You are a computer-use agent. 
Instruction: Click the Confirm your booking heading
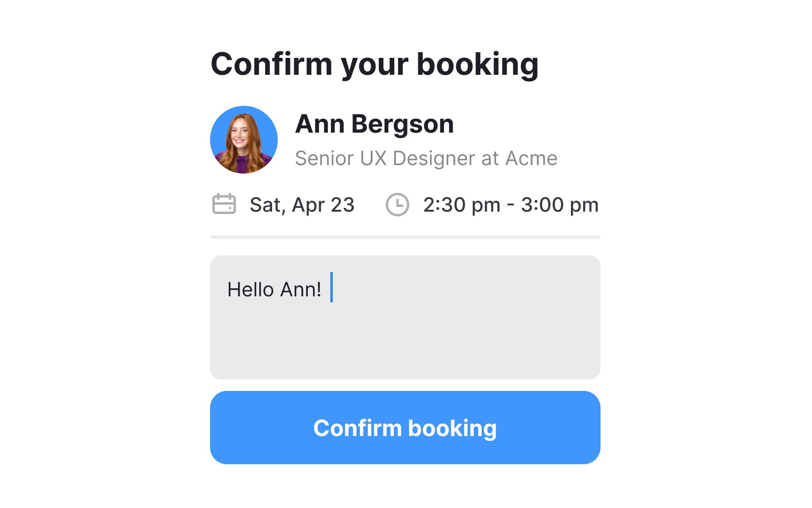374,64
